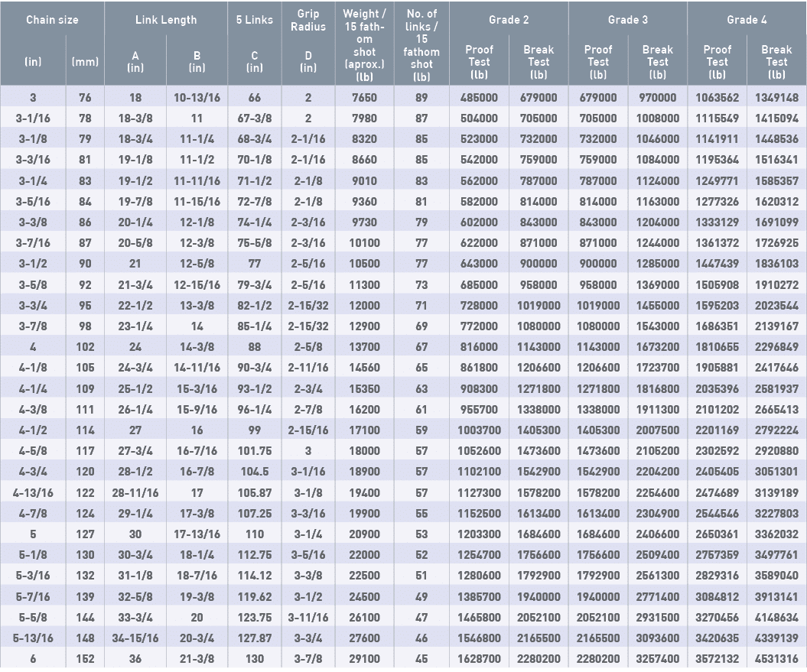Click Grade 4 break test value 4531316
Image resolution: width=807 pixels, height=672 pixels.
point(776,657)
